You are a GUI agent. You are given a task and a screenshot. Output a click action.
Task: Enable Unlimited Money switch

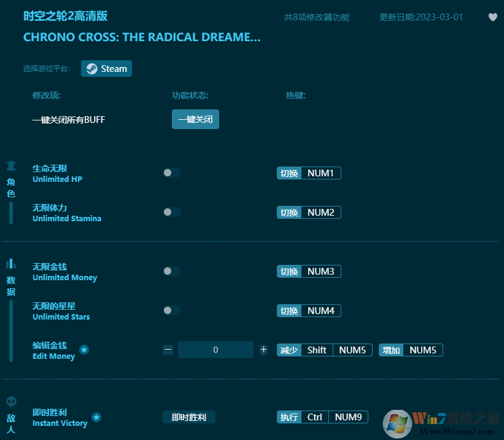(172, 271)
